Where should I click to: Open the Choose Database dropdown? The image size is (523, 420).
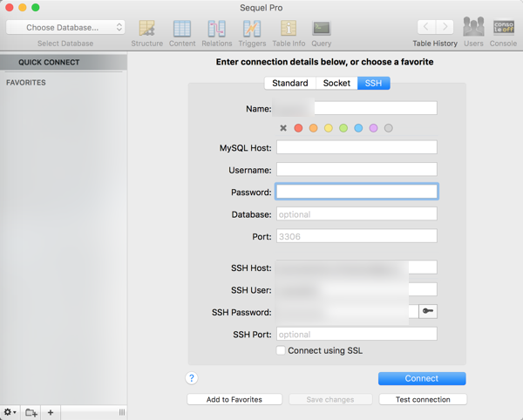click(65, 27)
